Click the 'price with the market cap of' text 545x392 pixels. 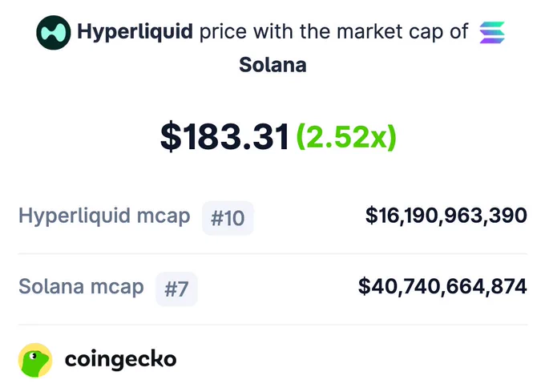[333, 31]
